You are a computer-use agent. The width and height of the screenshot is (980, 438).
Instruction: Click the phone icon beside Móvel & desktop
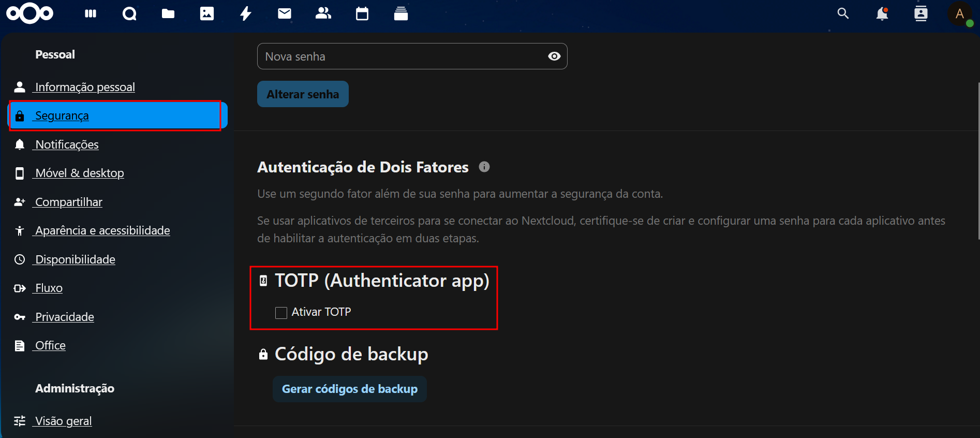point(20,173)
